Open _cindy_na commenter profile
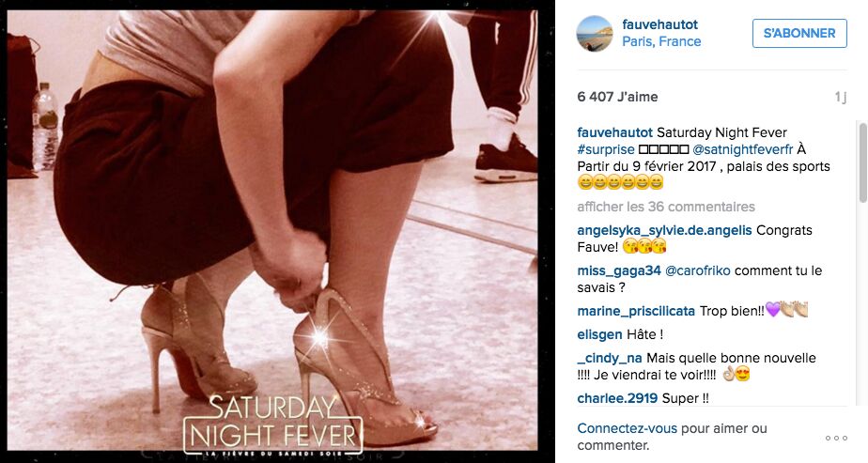The height and width of the screenshot is (463, 868). [610, 358]
